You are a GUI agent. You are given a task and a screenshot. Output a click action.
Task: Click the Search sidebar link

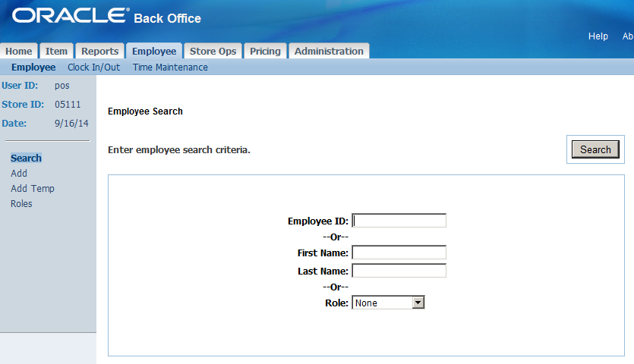27,158
